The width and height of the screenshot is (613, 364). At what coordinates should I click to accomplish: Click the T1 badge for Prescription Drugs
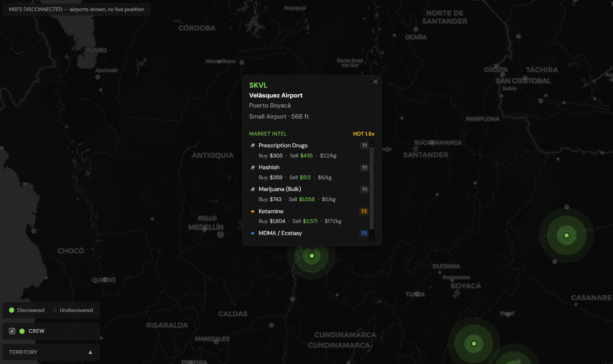tap(364, 146)
